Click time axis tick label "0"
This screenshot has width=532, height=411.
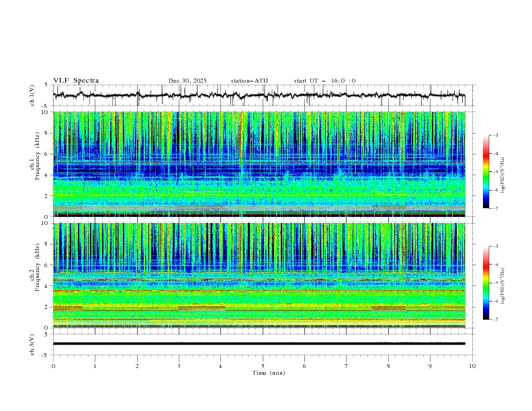pos(53,366)
